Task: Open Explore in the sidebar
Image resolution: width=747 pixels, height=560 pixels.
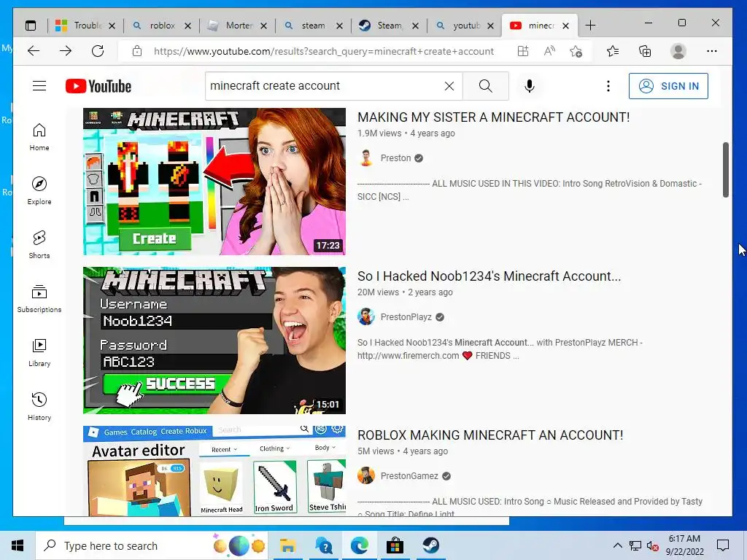Action: pos(39,191)
